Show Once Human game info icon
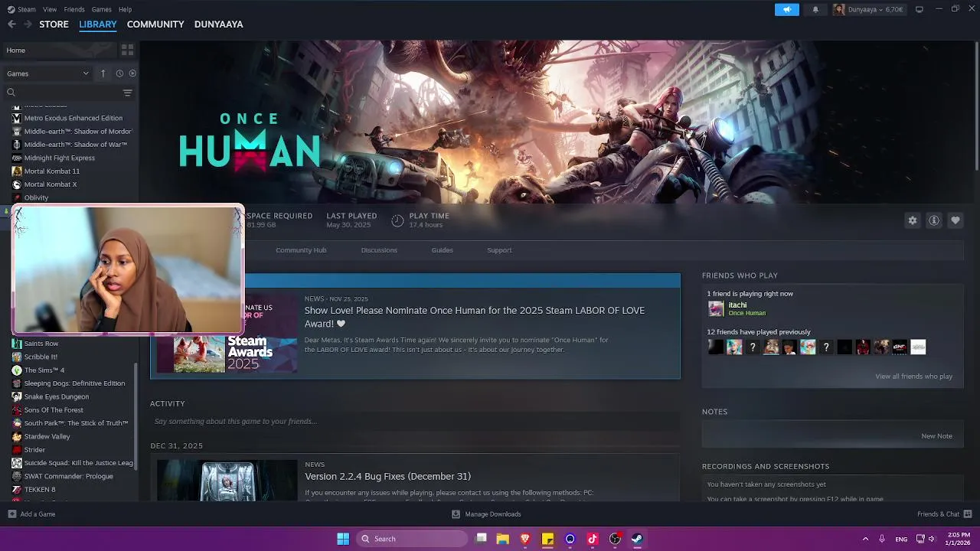980x551 pixels. point(934,220)
